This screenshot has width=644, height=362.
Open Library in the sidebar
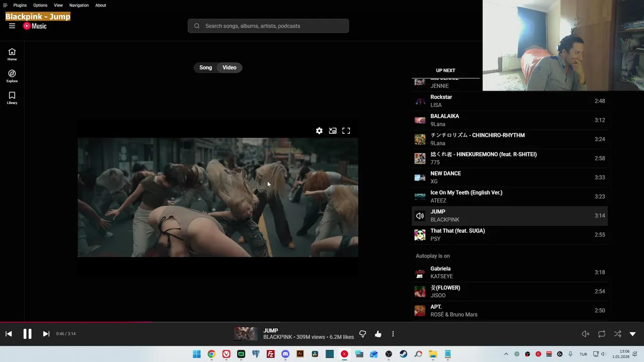click(x=12, y=98)
